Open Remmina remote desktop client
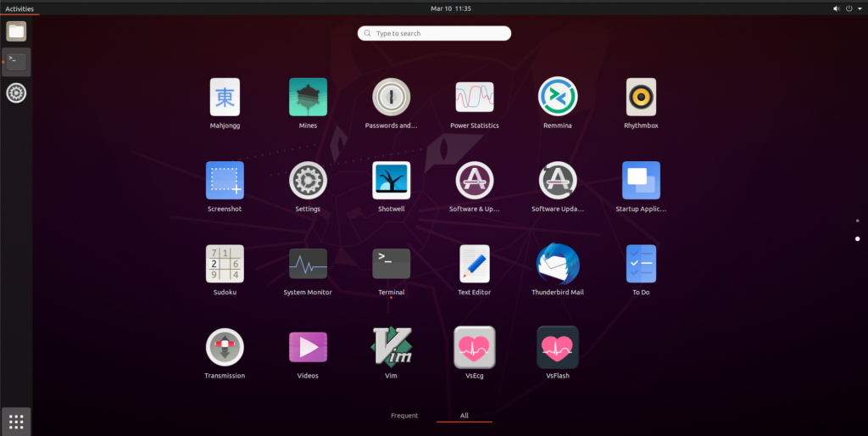The image size is (868, 436). 558,98
